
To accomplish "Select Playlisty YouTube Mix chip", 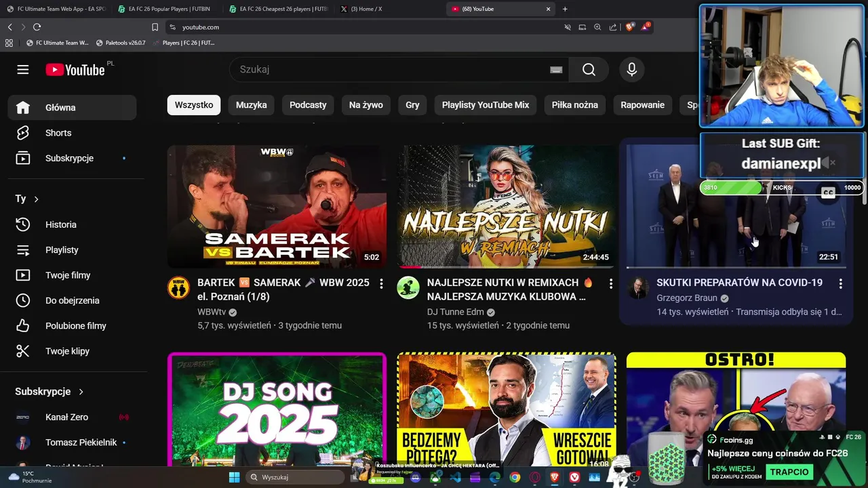I will coord(486,105).
